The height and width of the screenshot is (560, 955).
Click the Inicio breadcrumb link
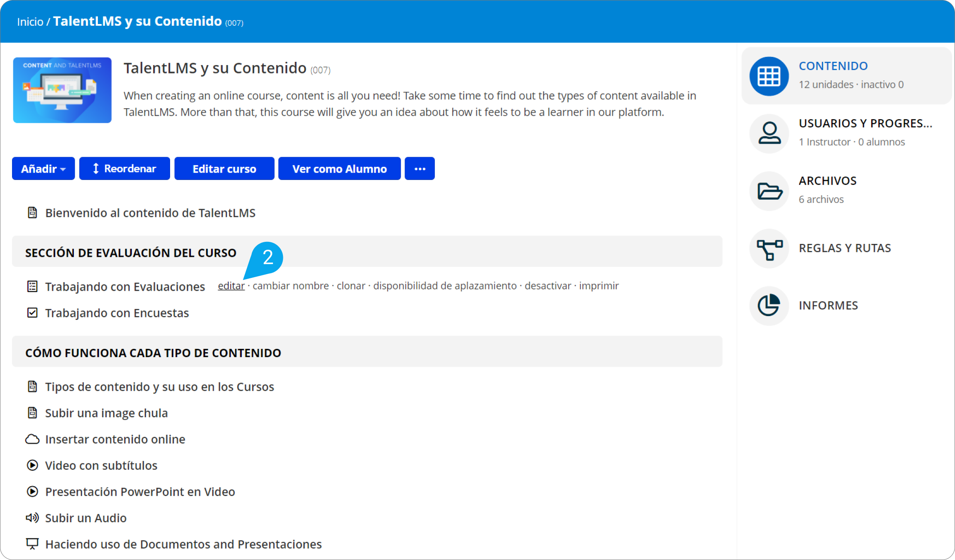[x=30, y=22]
